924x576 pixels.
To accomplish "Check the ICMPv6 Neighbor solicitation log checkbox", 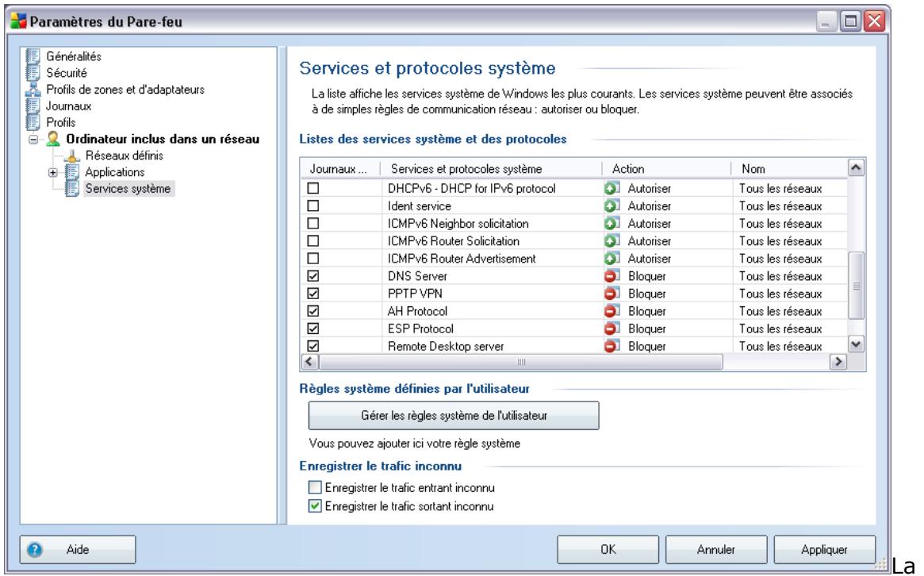I will 313,224.
